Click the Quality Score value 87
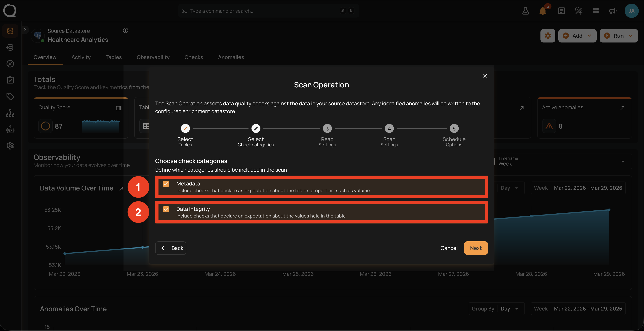 pos(59,126)
